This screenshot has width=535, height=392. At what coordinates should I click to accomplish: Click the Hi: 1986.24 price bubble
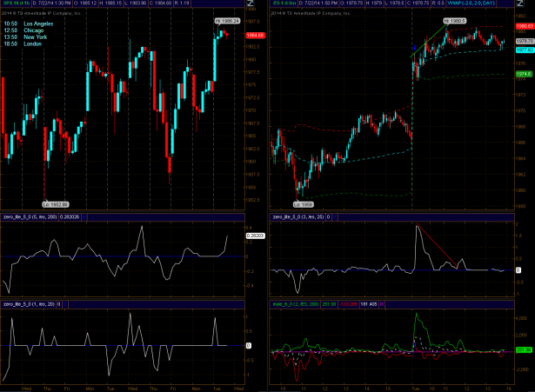(x=225, y=19)
